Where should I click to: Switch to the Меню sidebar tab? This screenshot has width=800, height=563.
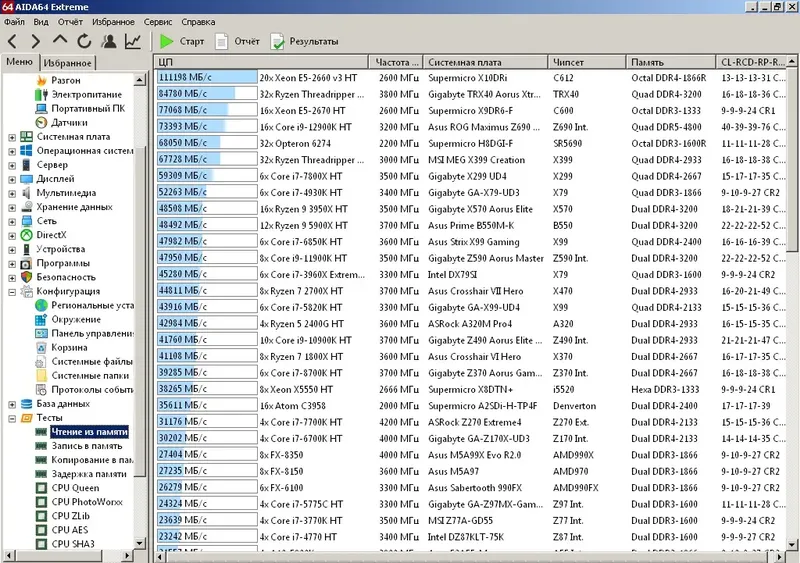pos(20,62)
